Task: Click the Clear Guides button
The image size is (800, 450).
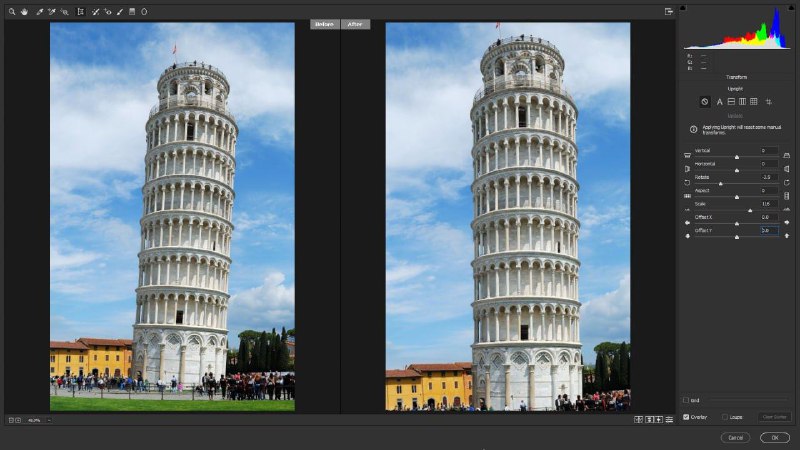Action: (x=774, y=417)
